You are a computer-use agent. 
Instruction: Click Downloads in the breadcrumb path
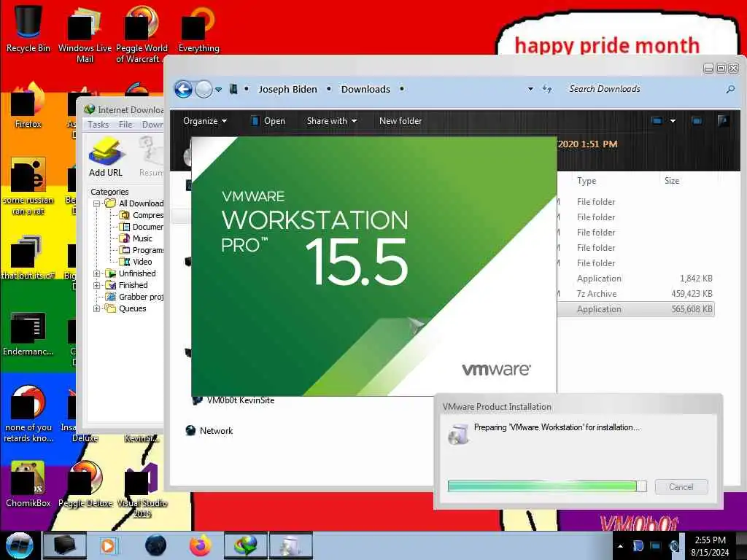coord(365,89)
